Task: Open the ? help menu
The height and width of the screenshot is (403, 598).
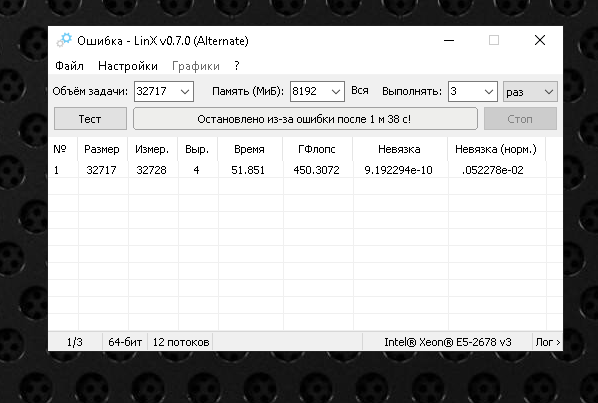Action: [237, 66]
